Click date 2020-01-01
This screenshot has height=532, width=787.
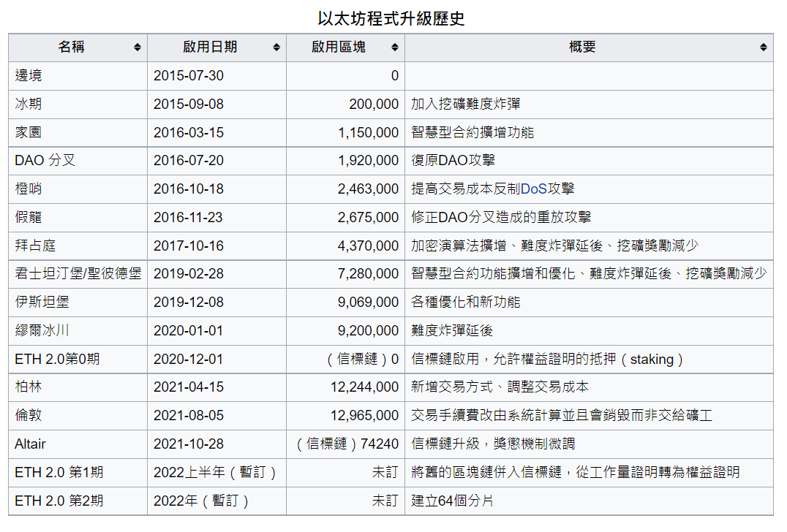(x=189, y=331)
